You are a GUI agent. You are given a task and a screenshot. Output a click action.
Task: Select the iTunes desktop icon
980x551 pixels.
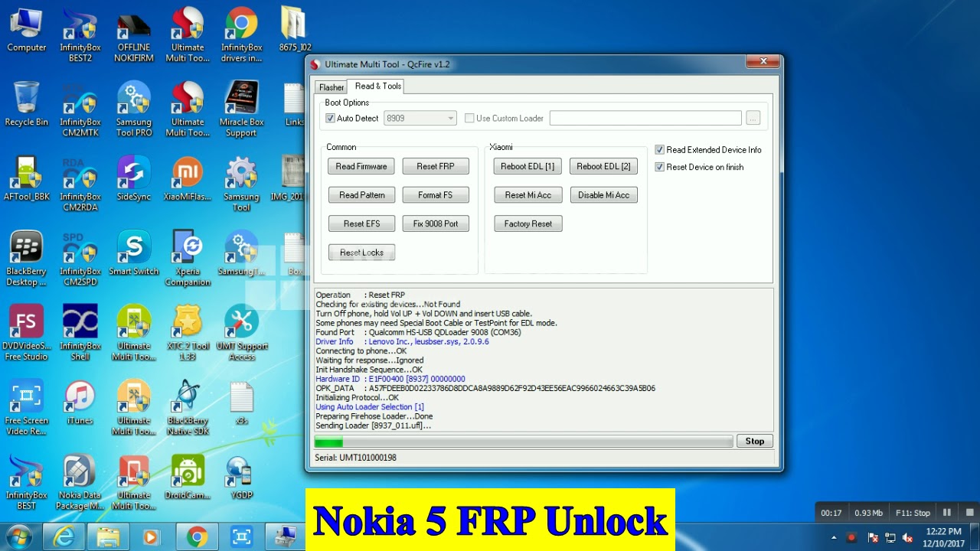80,403
